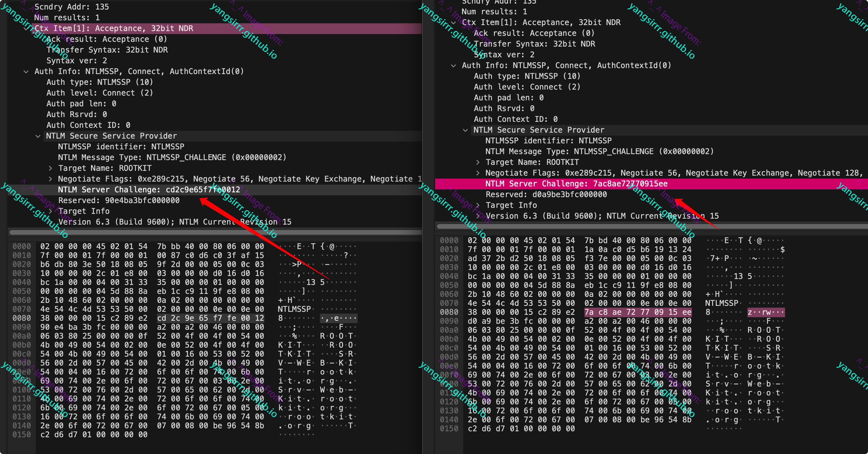Collapse Auth Info node in left pane
This screenshot has width=868, height=454.
pos(26,71)
